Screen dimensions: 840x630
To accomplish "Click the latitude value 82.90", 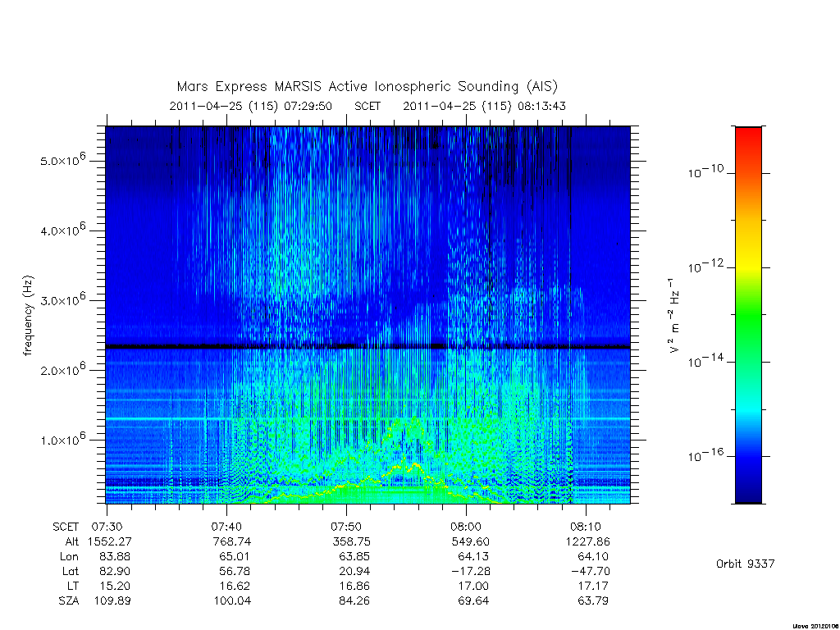I will click(x=115, y=571).
